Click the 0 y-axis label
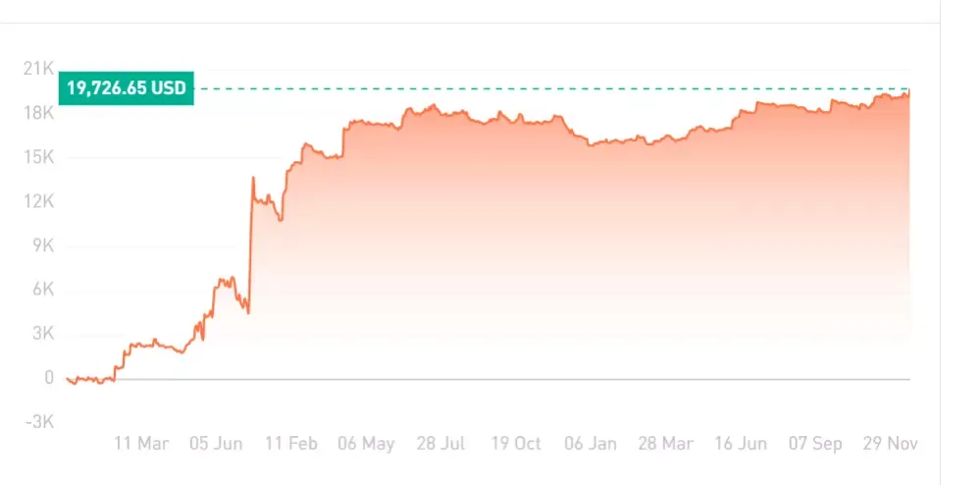Viewport: 980px width, 485px height. [x=49, y=378]
